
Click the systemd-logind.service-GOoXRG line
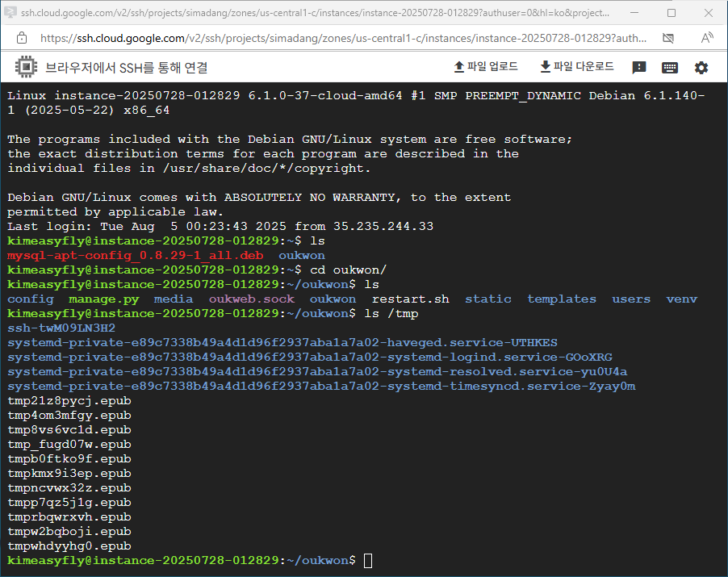point(310,357)
